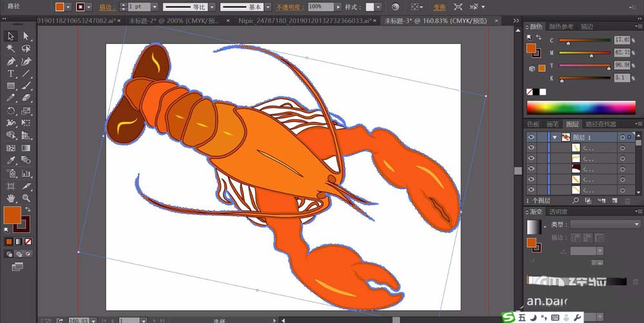Open the 样式 graphic style dropdown
The image size is (644, 323).
[x=378, y=7]
